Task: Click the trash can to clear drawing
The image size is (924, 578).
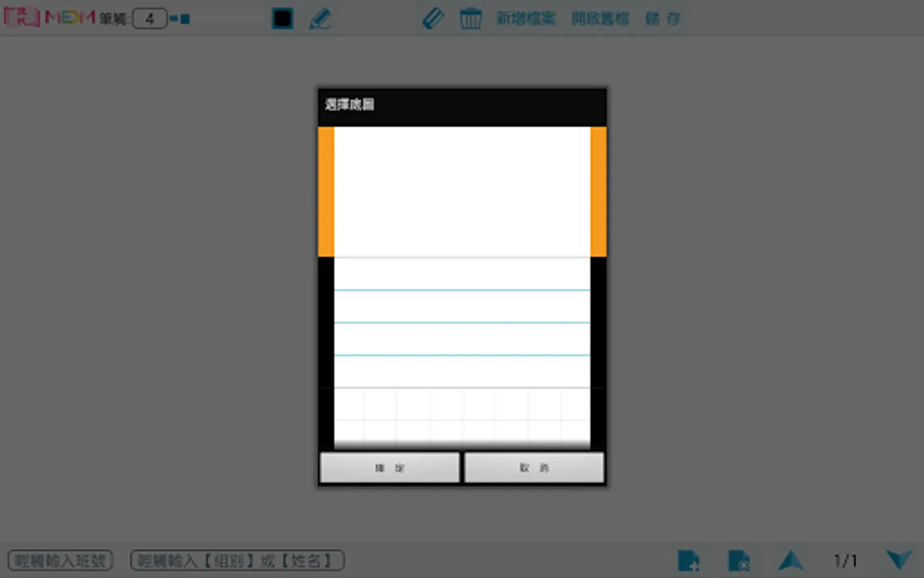Action: pyautogui.click(x=472, y=19)
